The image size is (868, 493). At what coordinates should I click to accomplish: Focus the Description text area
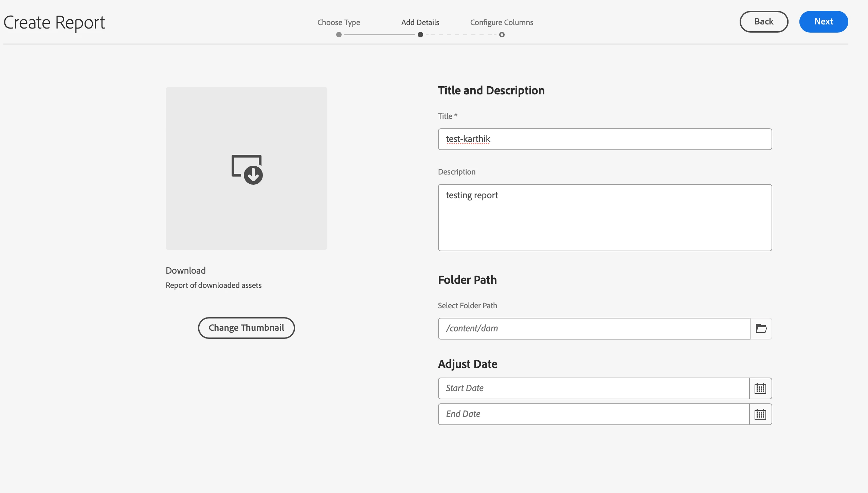[x=604, y=218]
